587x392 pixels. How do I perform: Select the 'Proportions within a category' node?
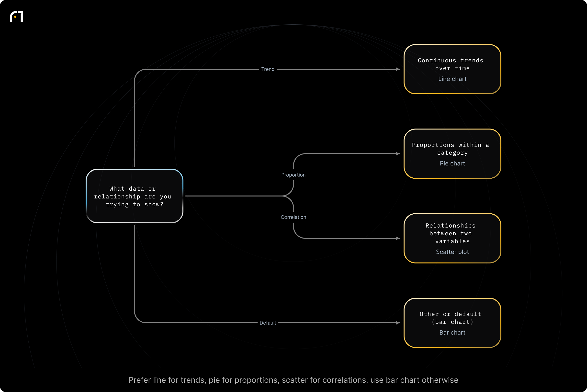[452, 154]
